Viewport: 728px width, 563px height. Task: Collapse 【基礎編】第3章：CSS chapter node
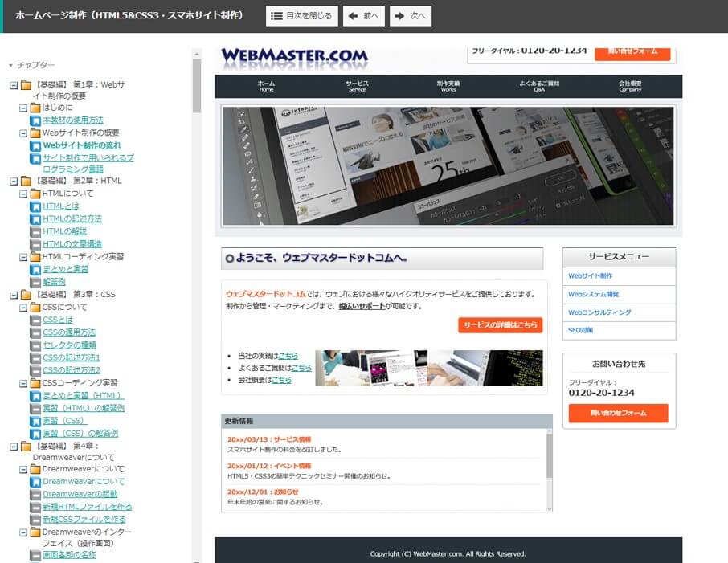tap(14, 296)
